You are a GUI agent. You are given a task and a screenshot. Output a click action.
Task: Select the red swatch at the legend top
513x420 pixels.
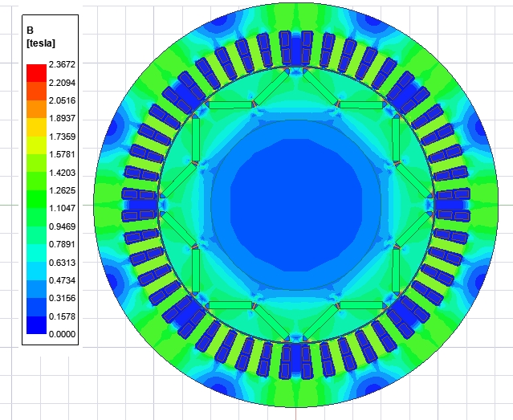click(x=36, y=73)
